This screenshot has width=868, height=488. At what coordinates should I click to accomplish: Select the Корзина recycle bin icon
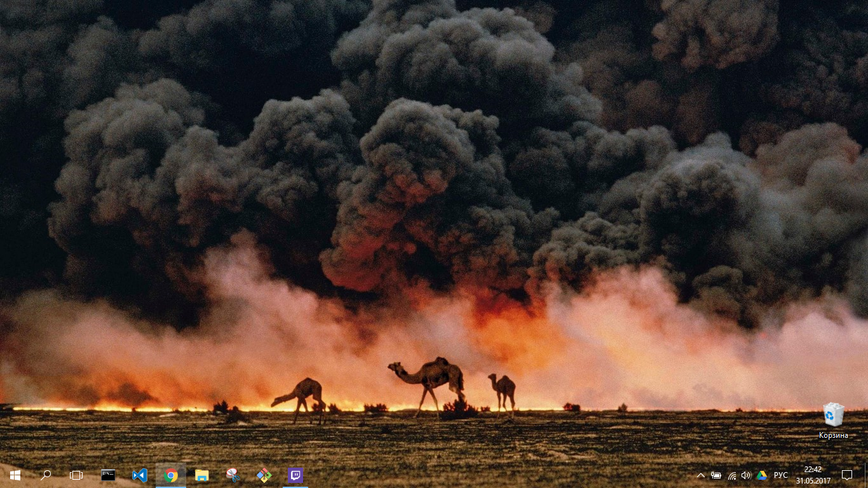click(833, 421)
